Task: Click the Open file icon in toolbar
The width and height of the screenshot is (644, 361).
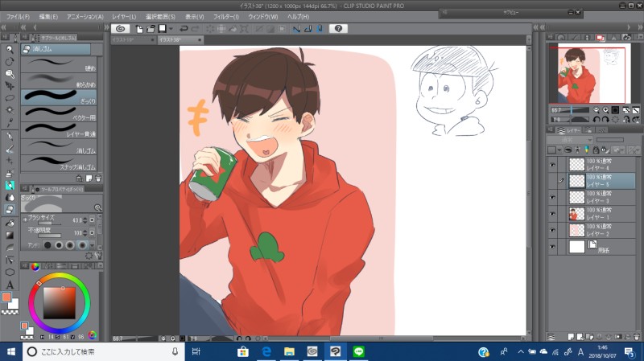Action: [x=151, y=29]
